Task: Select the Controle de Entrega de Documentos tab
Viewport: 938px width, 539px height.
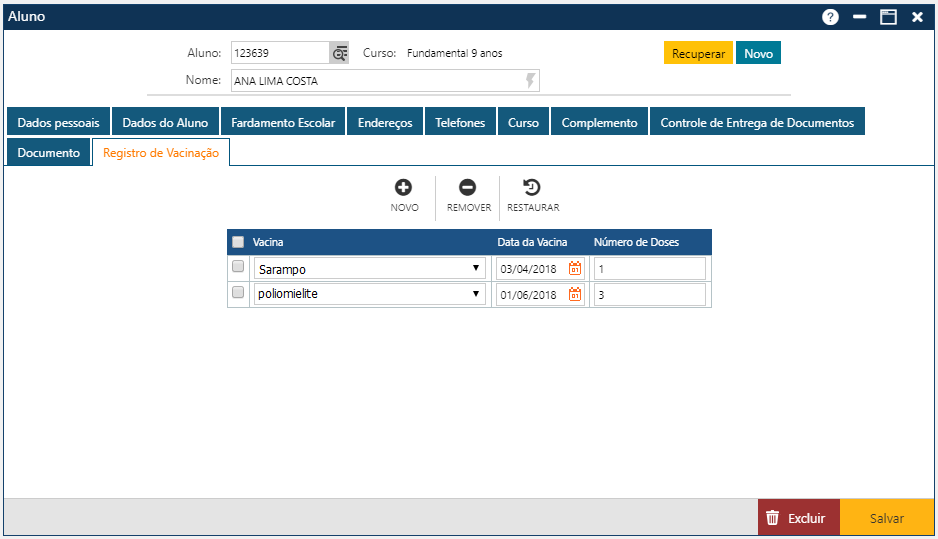Action: (757, 122)
